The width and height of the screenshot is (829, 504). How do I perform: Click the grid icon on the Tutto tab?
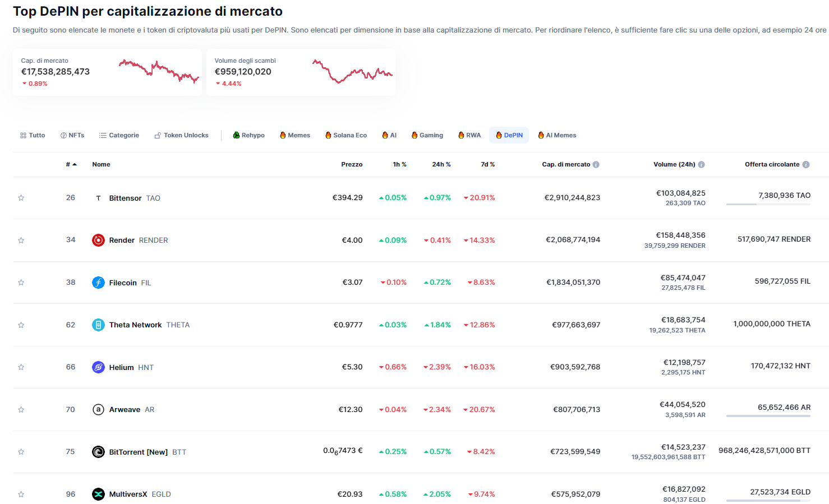(x=23, y=135)
